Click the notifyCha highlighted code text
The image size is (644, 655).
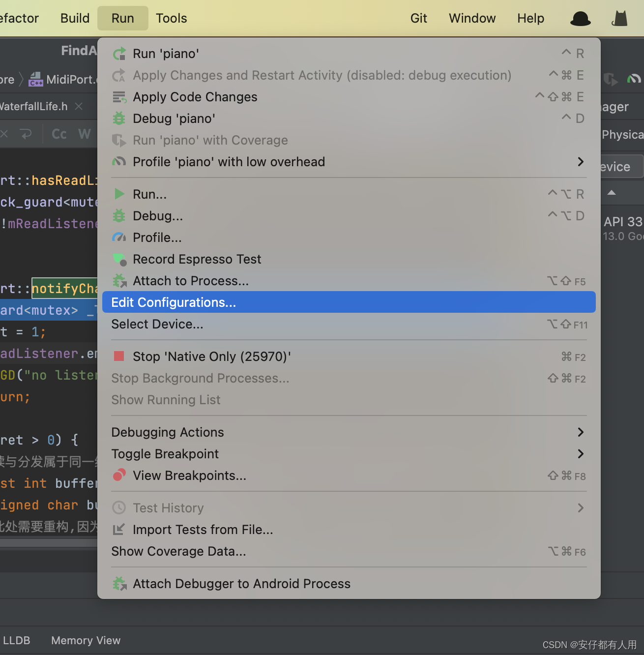(x=64, y=289)
